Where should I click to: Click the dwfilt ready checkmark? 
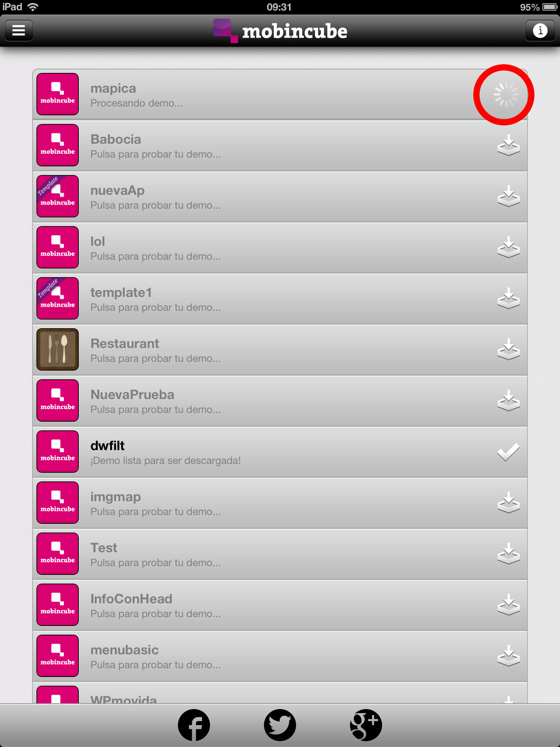[508, 452]
